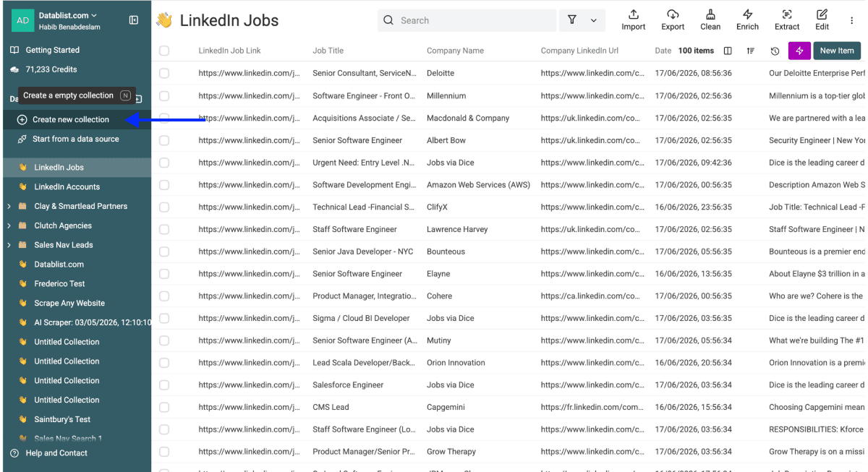868x472 pixels.
Task: Click the Salesforce Engineer job title cell
Action: pyautogui.click(x=348, y=385)
